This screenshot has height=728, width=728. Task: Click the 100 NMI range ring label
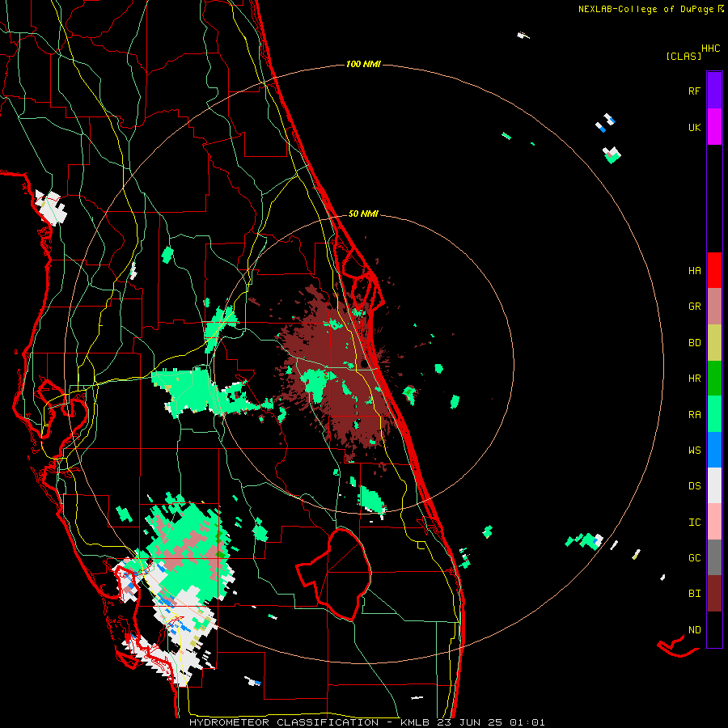[x=363, y=64]
